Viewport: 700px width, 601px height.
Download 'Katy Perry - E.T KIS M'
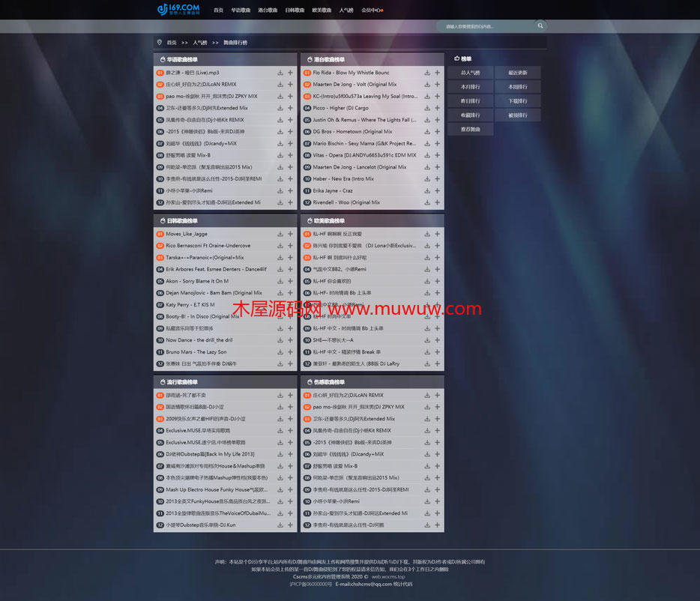tap(280, 305)
